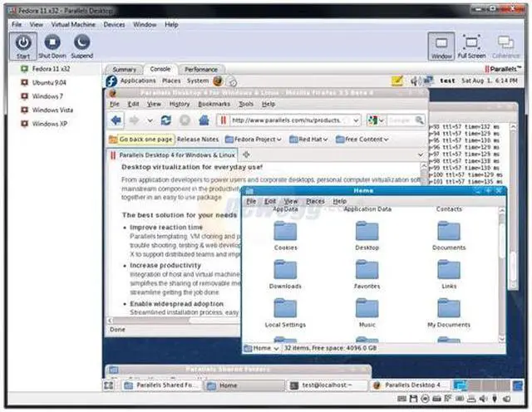
Task: Select the Parallels Desktop 4 browser tab
Action: pyautogui.click(x=172, y=155)
